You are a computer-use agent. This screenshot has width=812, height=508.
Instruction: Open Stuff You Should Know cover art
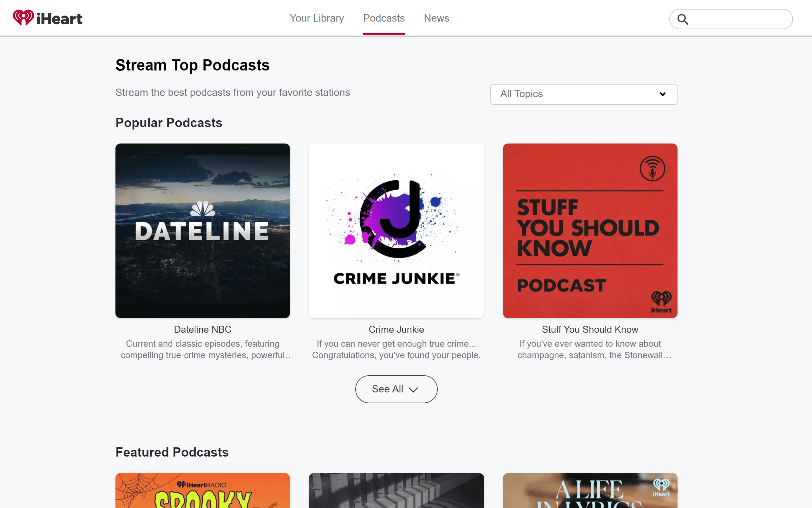pyautogui.click(x=590, y=231)
